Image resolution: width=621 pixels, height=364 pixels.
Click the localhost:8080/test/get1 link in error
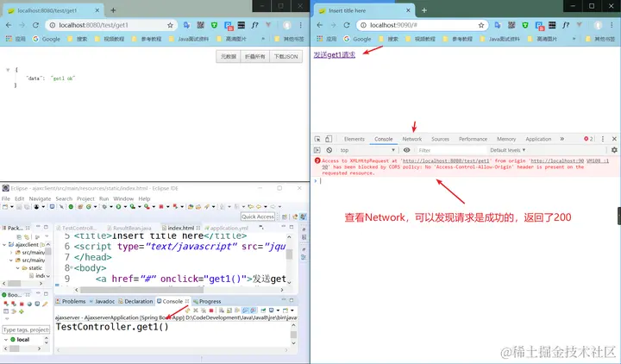pos(446,160)
